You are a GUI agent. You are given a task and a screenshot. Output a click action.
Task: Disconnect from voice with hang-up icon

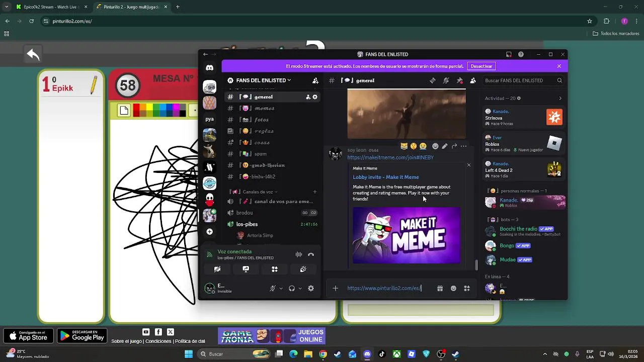click(x=311, y=254)
